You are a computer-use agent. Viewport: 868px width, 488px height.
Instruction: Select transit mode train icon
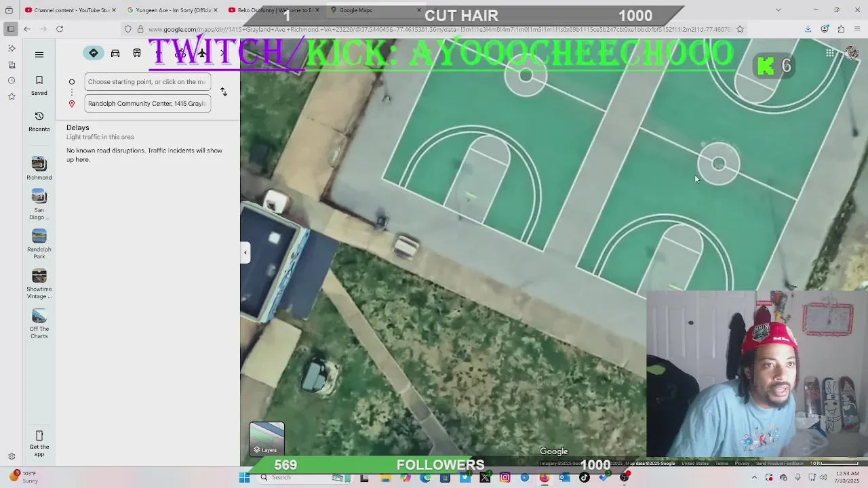(x=137, y=54)
